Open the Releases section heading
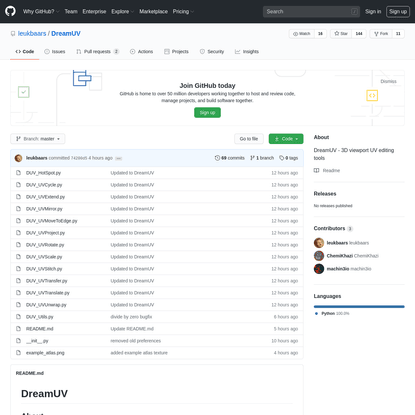 click(325, 194)
